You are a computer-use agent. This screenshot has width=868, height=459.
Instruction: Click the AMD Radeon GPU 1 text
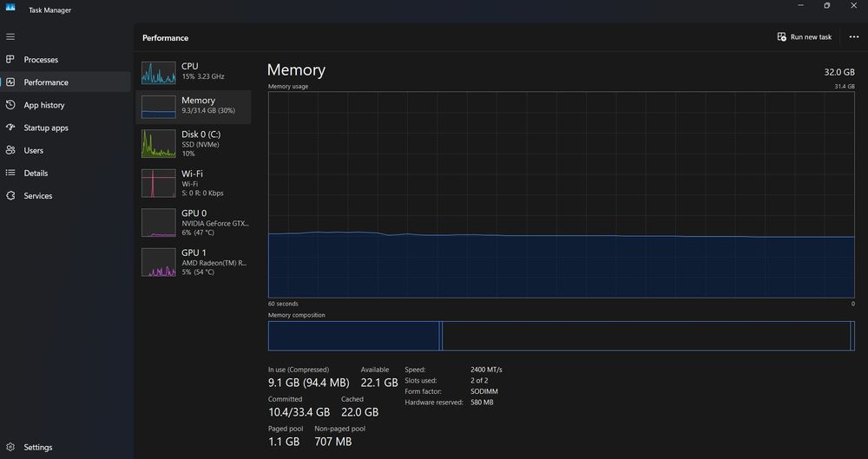pyautogui.click(x=214, y=263)
